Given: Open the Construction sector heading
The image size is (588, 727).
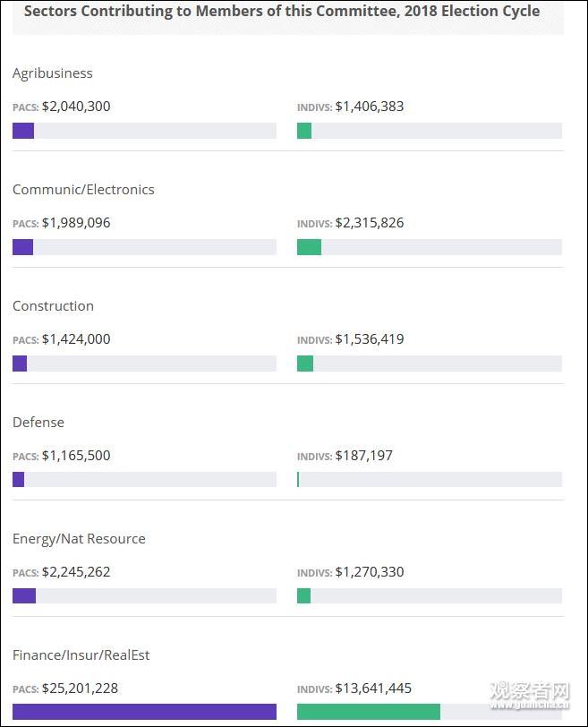Looking at the screenshot, I should click(x=53, y=306).
